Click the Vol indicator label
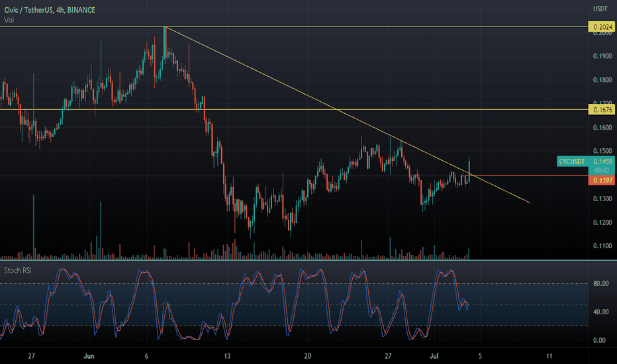 9,20
